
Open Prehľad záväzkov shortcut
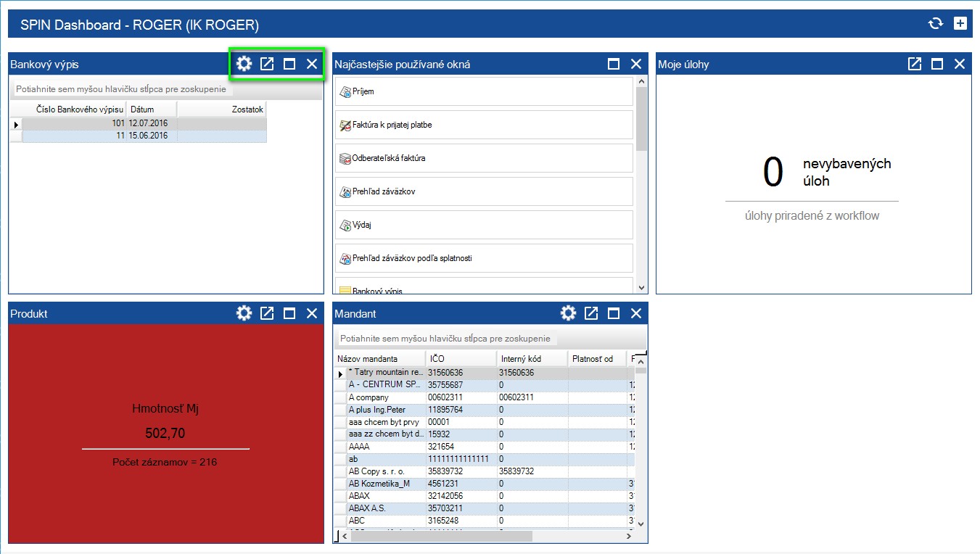(x=484, y=191)
